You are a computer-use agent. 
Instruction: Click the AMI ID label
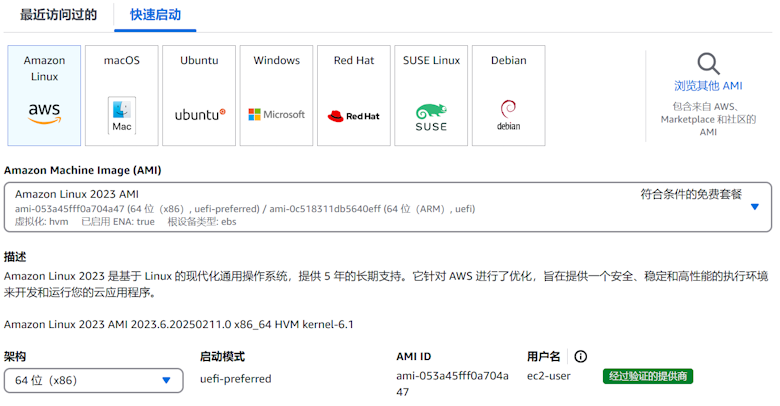[414, 357]
